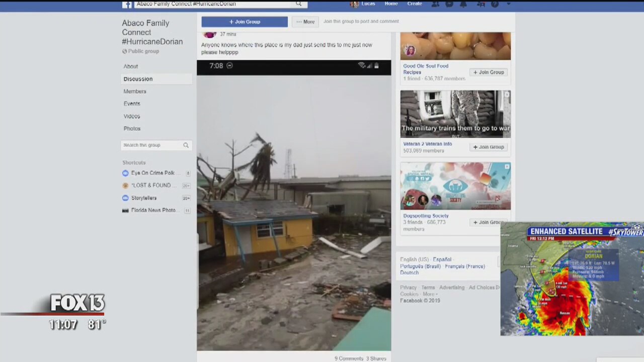Click the post author's profile picture

coord(210,34)
